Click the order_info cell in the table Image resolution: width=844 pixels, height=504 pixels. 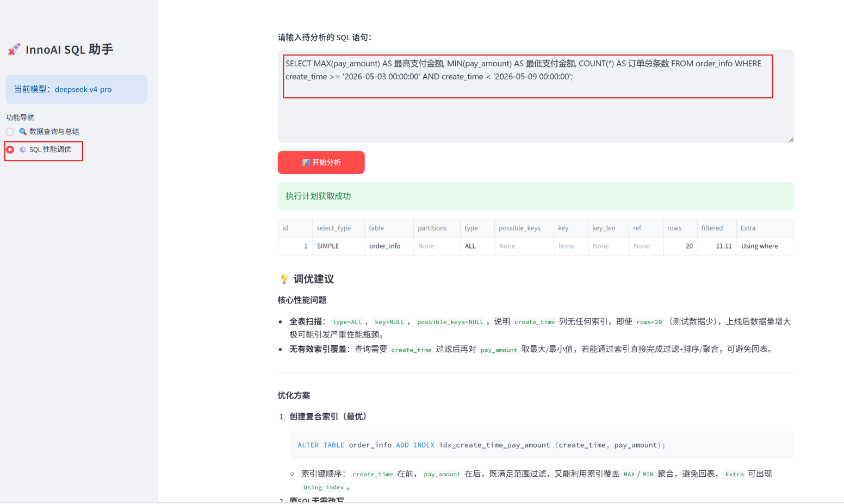pos(389,246)
